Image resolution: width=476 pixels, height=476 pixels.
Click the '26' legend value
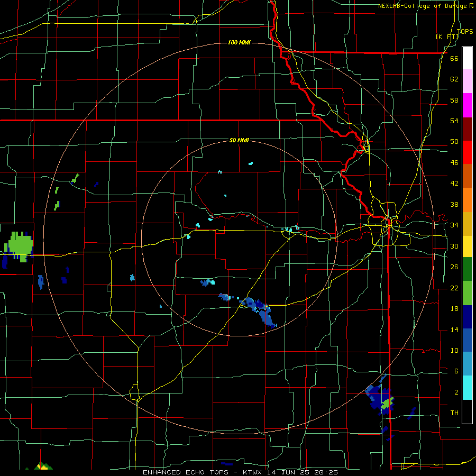tap(454, 267)
